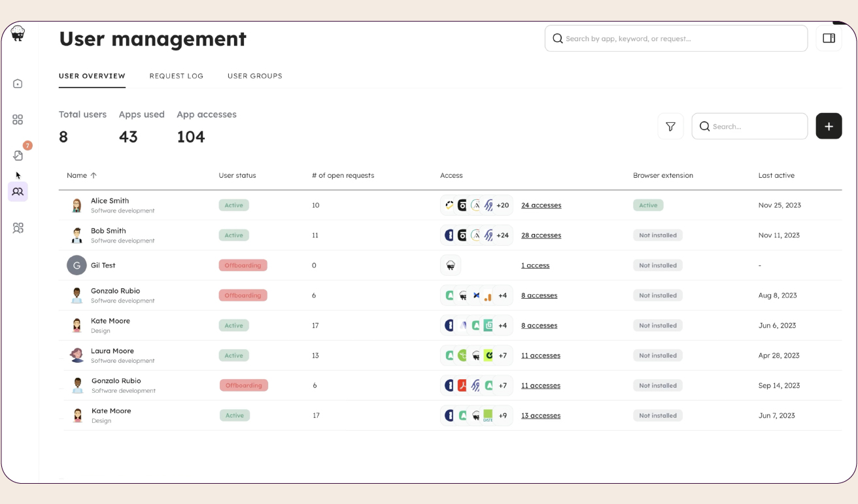Image resolution: width=858 pixels, height=504 pixels.
Task: Click the Sep 14, 2023 date
Action: (780, 386)
